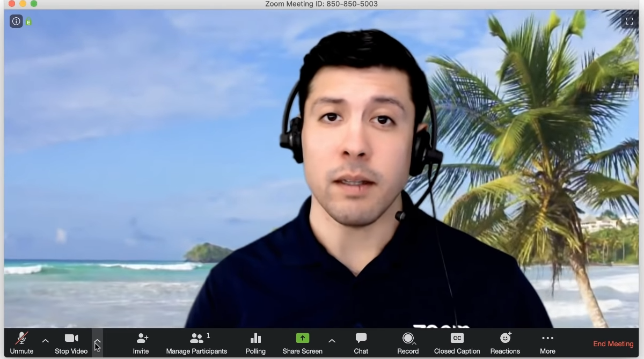Stop the video camera
This screenshot has width=644, height=359.
tap(71, 342)
